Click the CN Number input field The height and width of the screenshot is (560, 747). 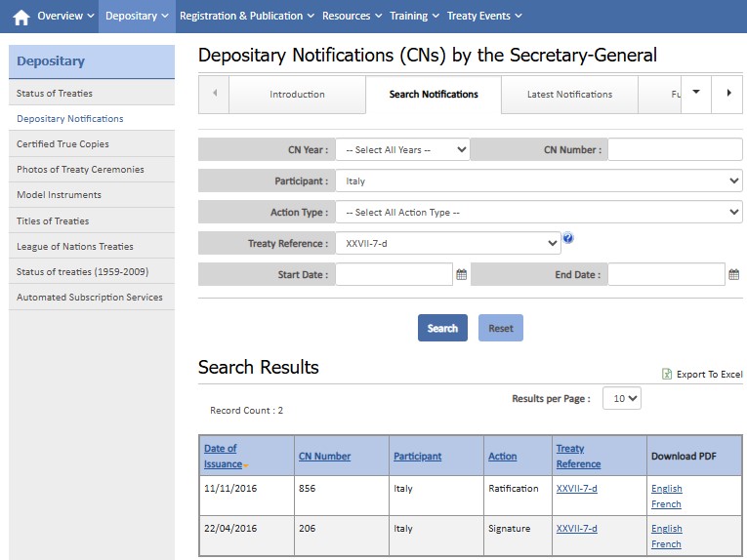[x=675, y=150]
